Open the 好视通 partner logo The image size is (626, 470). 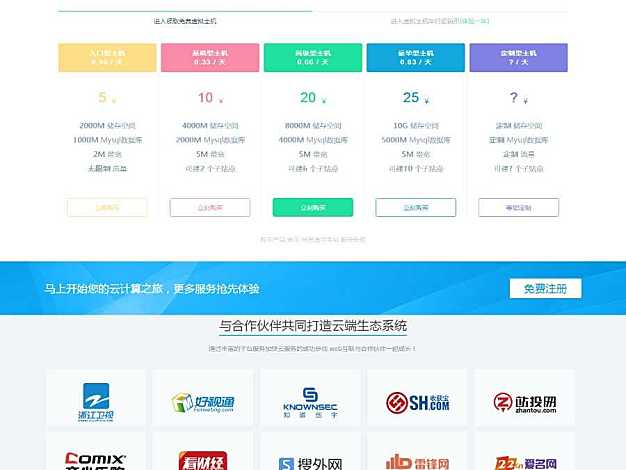(203, 403)
